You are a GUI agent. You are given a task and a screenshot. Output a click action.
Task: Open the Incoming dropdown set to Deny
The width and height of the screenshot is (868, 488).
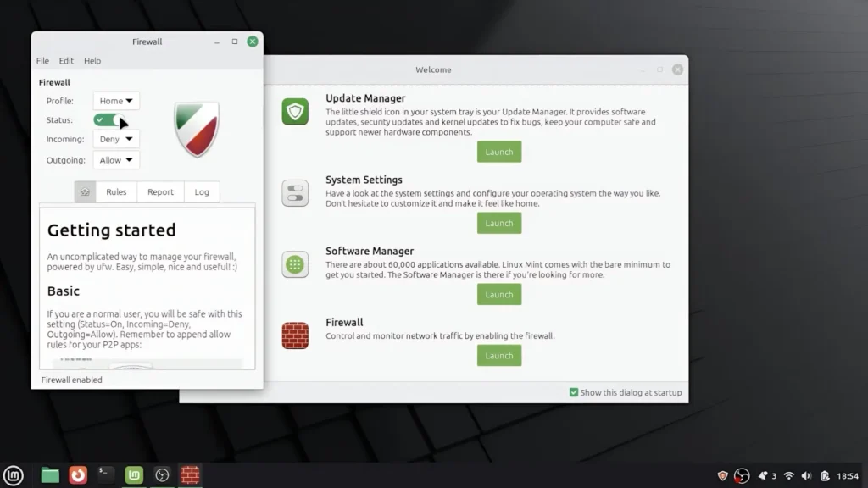115,139
